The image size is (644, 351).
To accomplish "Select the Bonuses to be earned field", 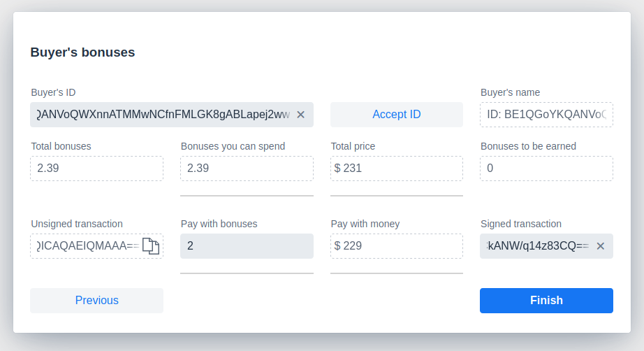I will click(546, 169).
